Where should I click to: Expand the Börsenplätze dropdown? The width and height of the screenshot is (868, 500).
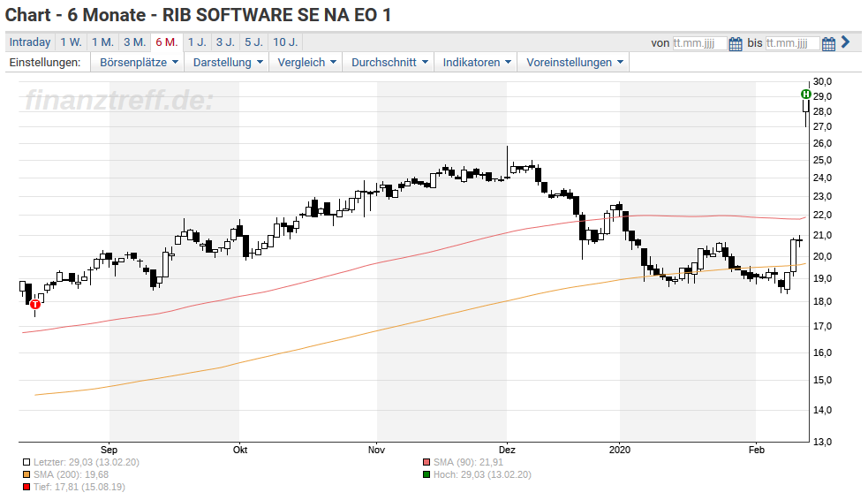click(139, 63)
